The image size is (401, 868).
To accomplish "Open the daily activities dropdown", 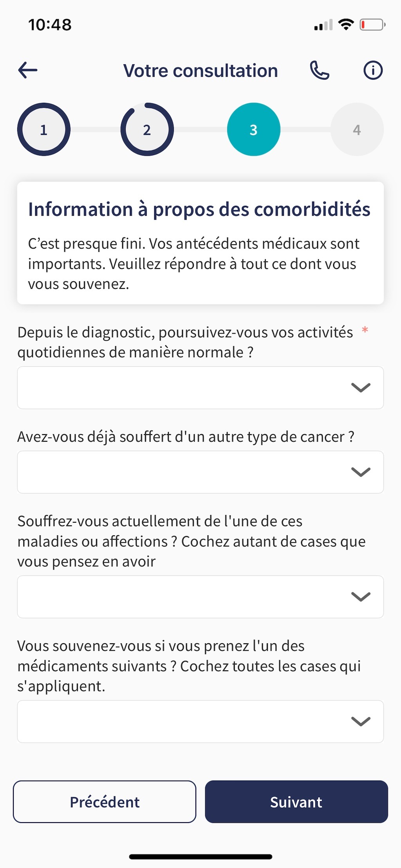I will pyautogui.click(x=200, y=388).
